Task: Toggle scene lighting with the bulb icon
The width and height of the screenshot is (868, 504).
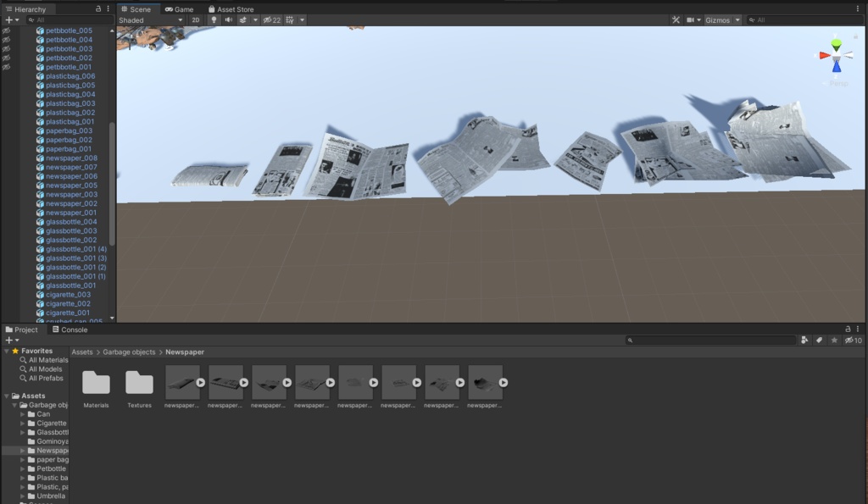Action: pyautogui.click(x=214, y=20)
